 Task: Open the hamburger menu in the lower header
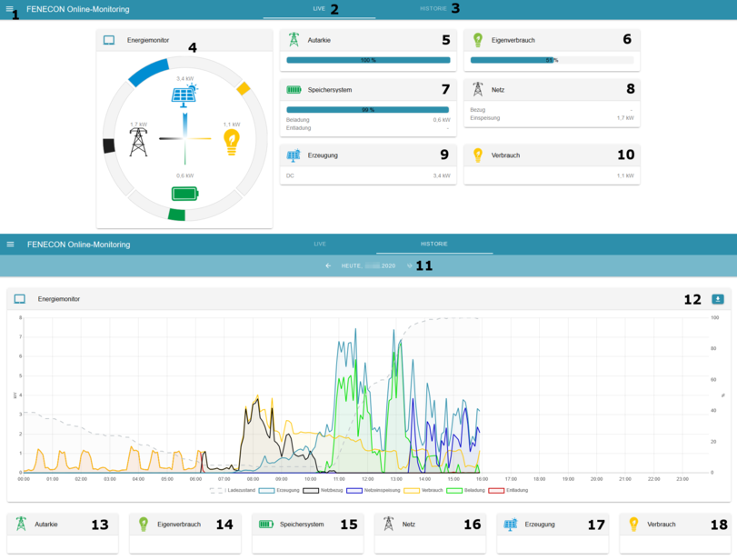pyautogui.click(x=10, y=244)
